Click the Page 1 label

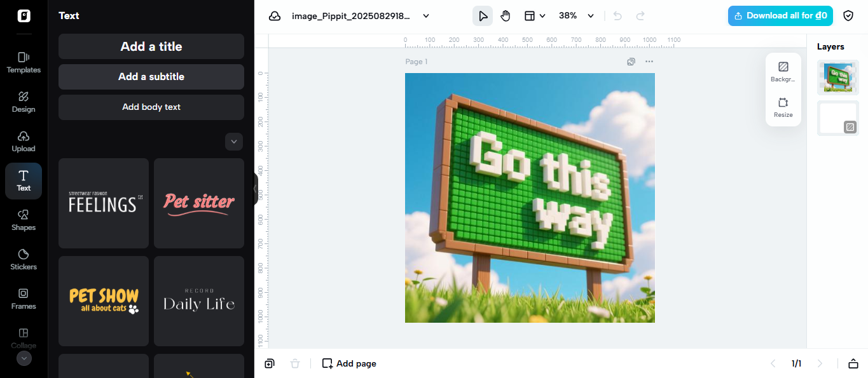coord(417,62)
